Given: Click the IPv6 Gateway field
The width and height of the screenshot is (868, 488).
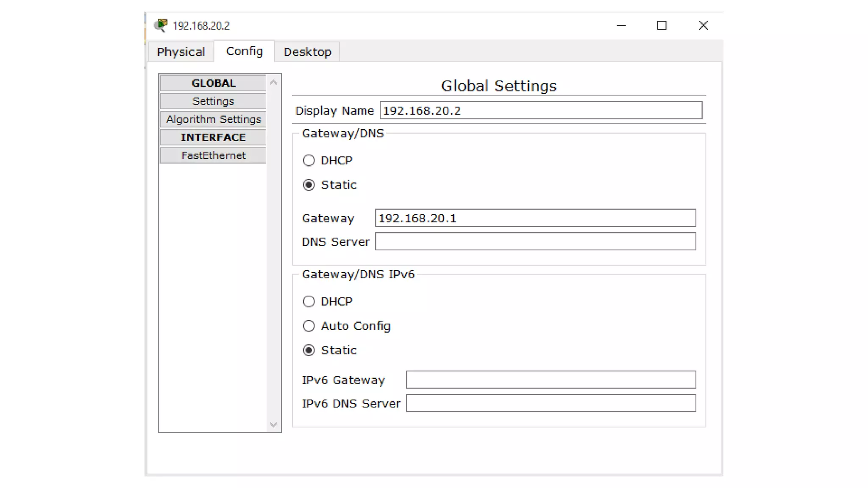Looking at the screenshot, I should (551, 380).
